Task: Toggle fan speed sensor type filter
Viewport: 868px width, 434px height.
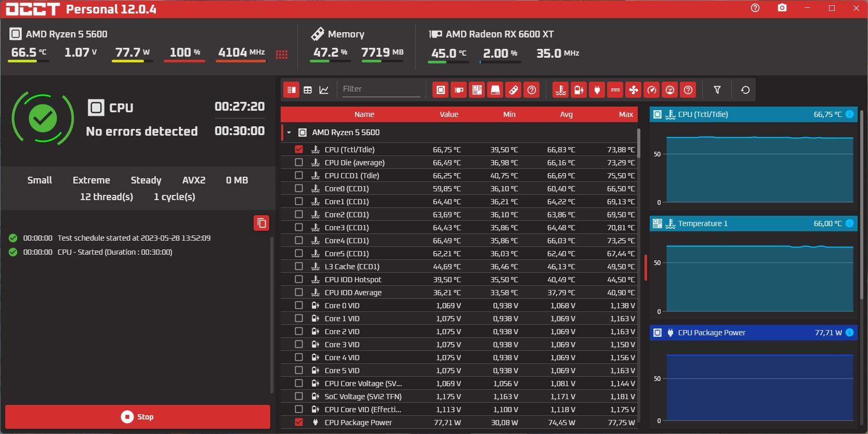Action: click(634, 90)
